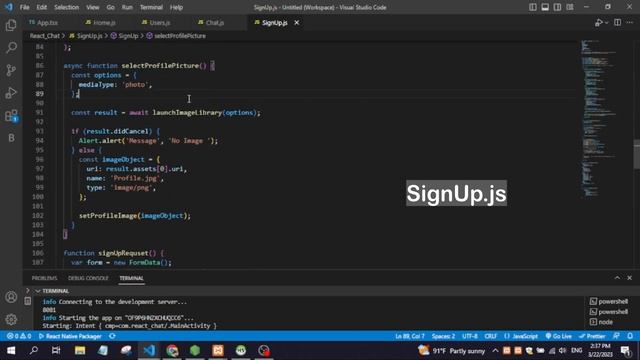Screen dimensions: 640x360
Task: Open the Terminal menu
Action: 151,7
